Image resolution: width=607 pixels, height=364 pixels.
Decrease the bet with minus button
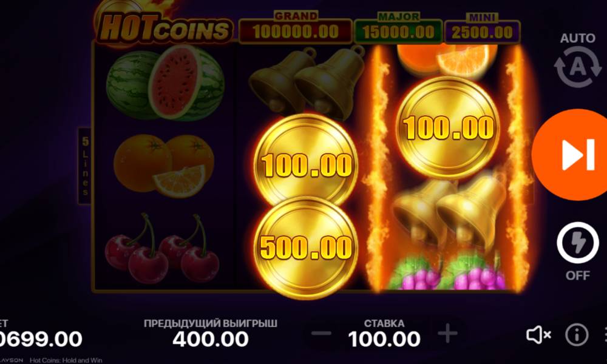click(x=321, y=334)
